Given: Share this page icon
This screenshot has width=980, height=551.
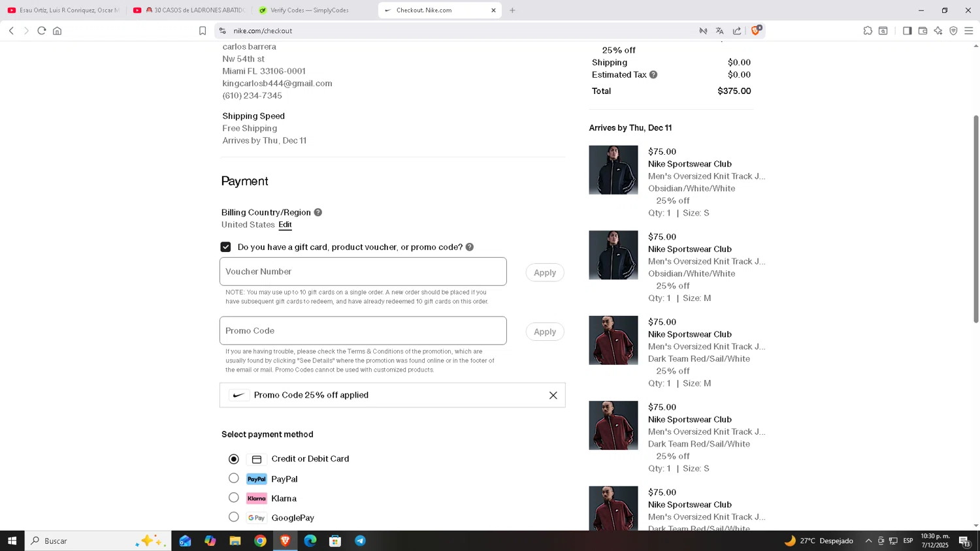Looking at the screenshot, I should pos(737,31).
